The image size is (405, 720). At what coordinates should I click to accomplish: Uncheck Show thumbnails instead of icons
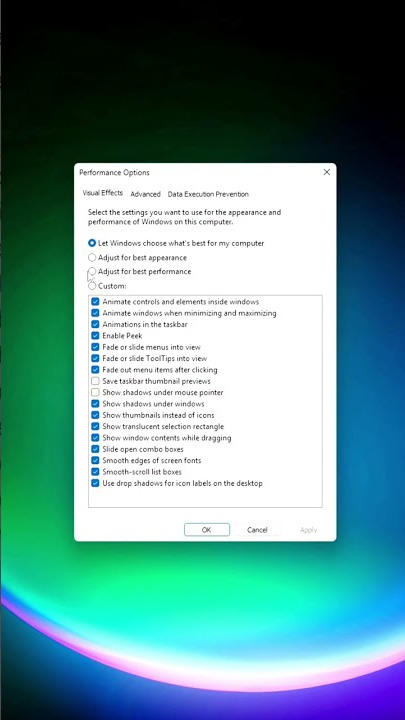point(95,415)
